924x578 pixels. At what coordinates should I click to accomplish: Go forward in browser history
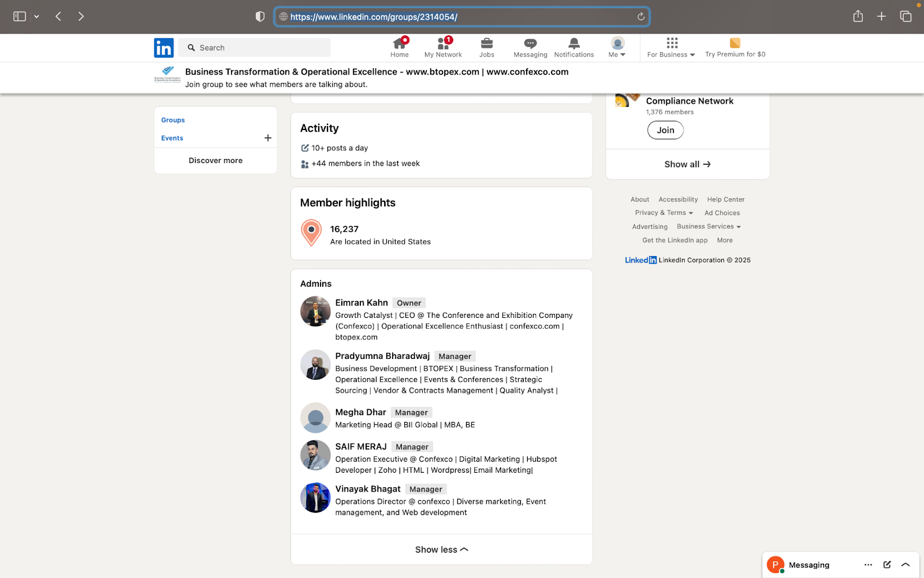81,16
